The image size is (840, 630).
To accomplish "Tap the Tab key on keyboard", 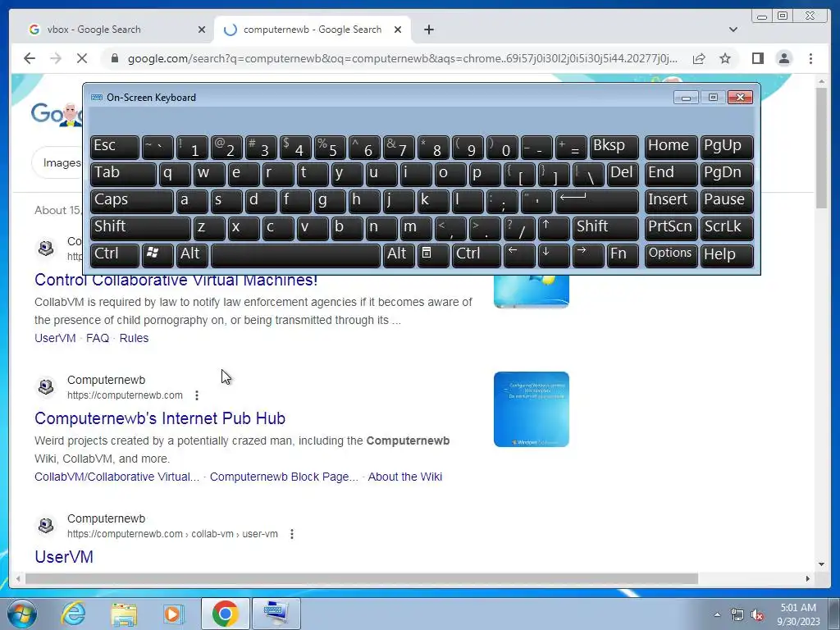I will (123, 175).
